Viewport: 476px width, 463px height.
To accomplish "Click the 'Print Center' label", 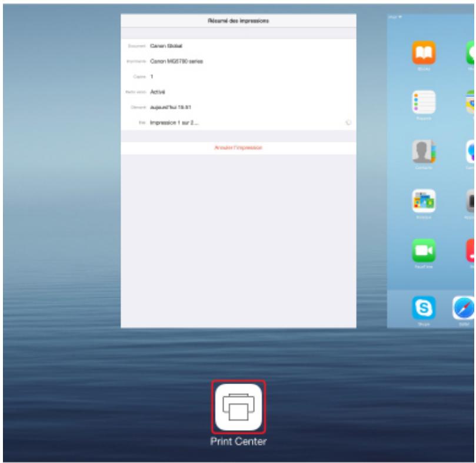I will (238, 441).
